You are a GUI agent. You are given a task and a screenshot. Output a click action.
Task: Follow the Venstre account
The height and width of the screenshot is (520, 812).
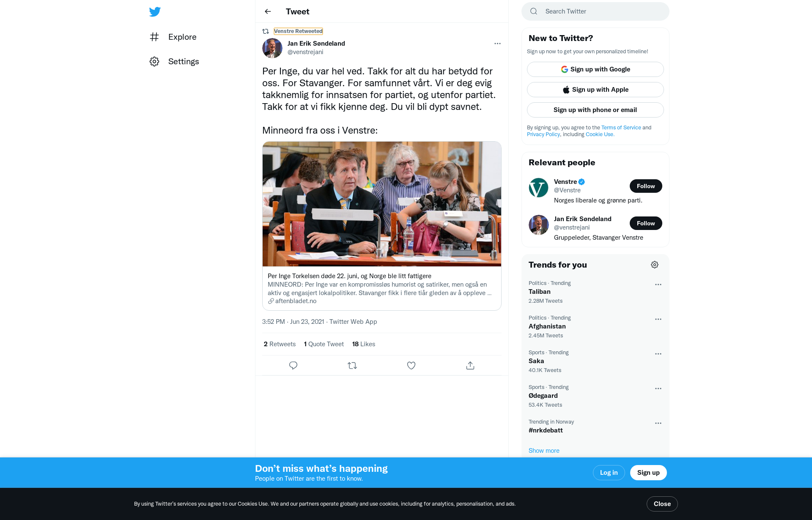coord(646,186)
